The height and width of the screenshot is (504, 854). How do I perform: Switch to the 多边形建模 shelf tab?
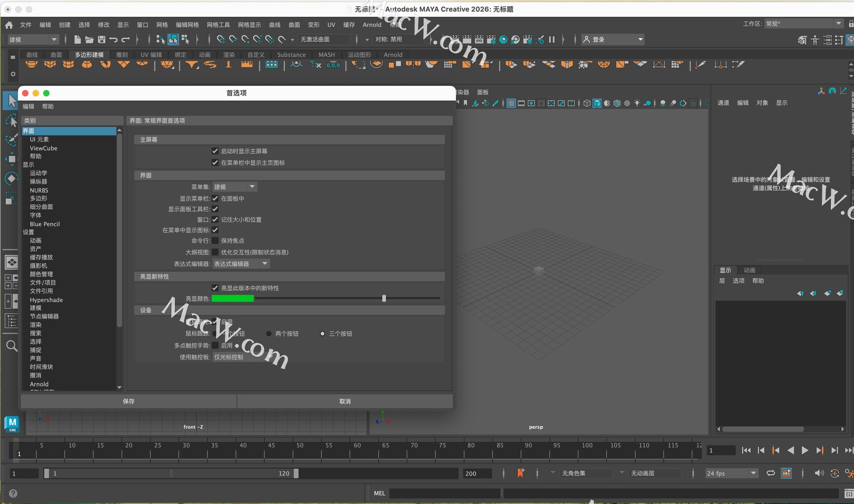click(89, 55)
